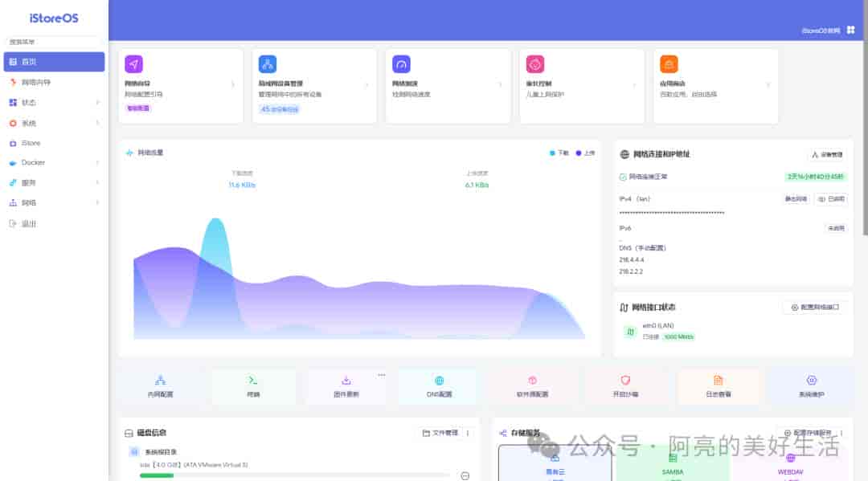Screen dimensions: 868x481
Task: Click the DNS configuration globe icon
Action: (439, 381)
